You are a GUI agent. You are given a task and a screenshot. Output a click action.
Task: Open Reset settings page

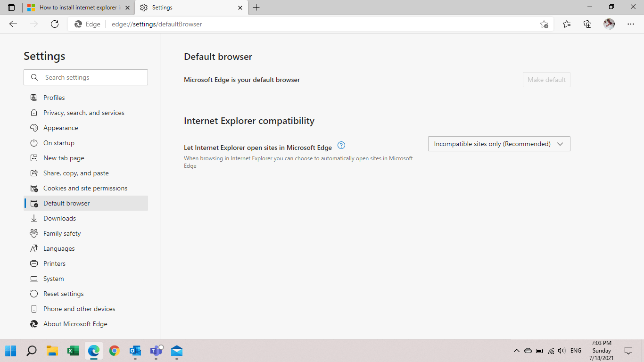coord(86,294)
